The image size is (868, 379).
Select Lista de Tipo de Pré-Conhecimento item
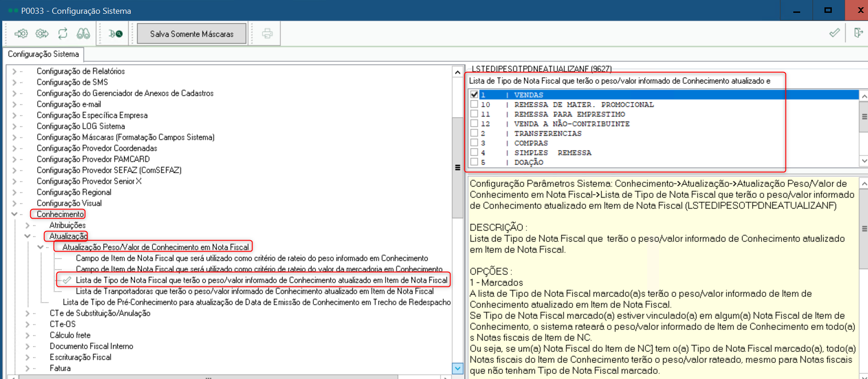pyautogui.click(x=257, y=302)
